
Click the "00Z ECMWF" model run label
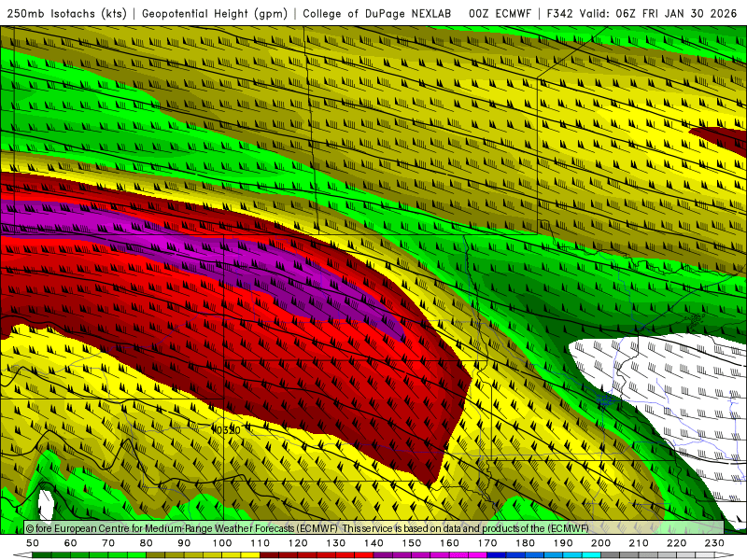[500, 13]
